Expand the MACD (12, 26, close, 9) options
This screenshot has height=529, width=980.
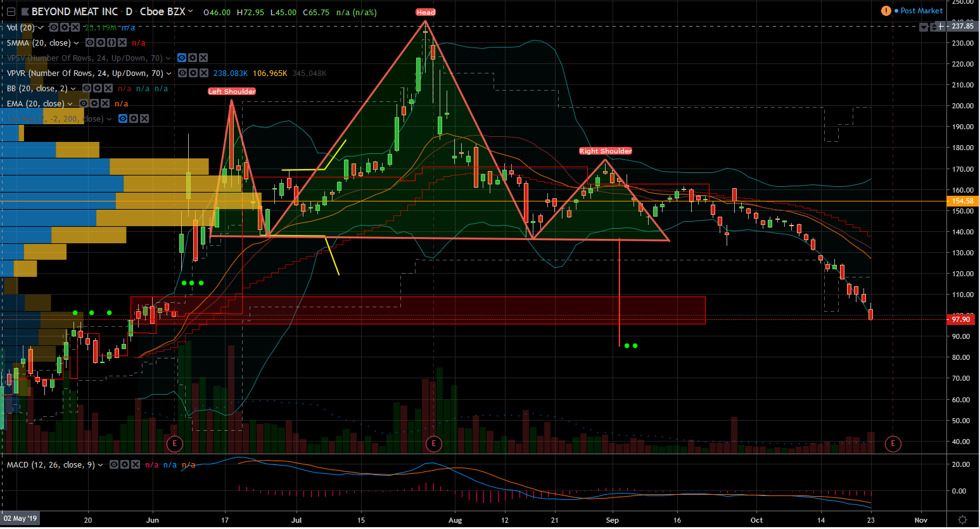101,465
